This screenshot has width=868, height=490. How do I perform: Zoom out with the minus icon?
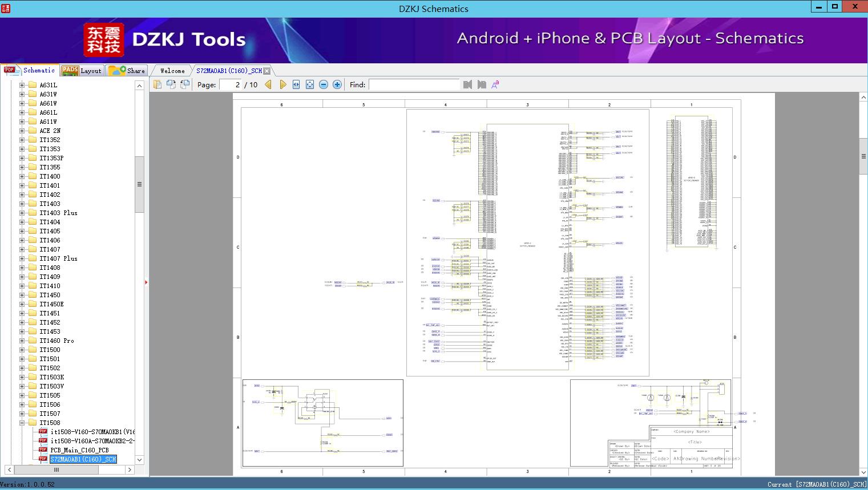pyautogui.click(x=324, y=84)
